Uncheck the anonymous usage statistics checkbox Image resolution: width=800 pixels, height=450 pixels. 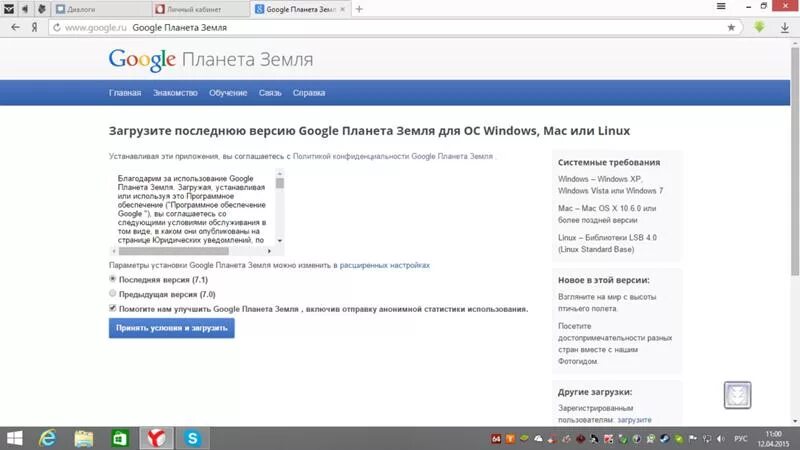click(112, 308)
